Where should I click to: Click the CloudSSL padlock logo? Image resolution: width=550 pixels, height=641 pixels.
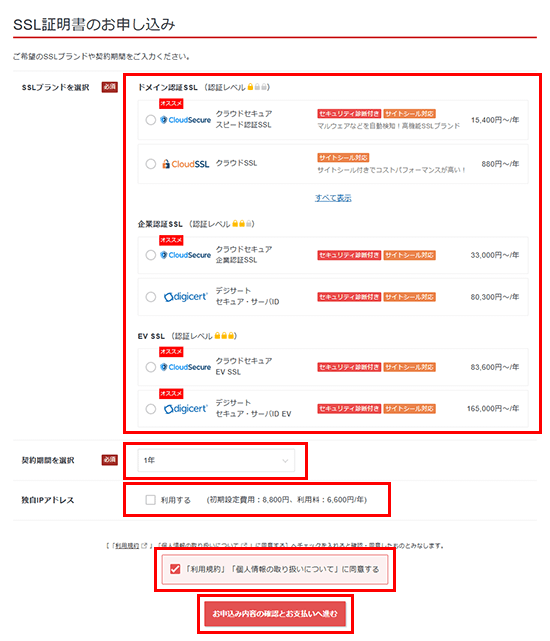pos(186,164)
